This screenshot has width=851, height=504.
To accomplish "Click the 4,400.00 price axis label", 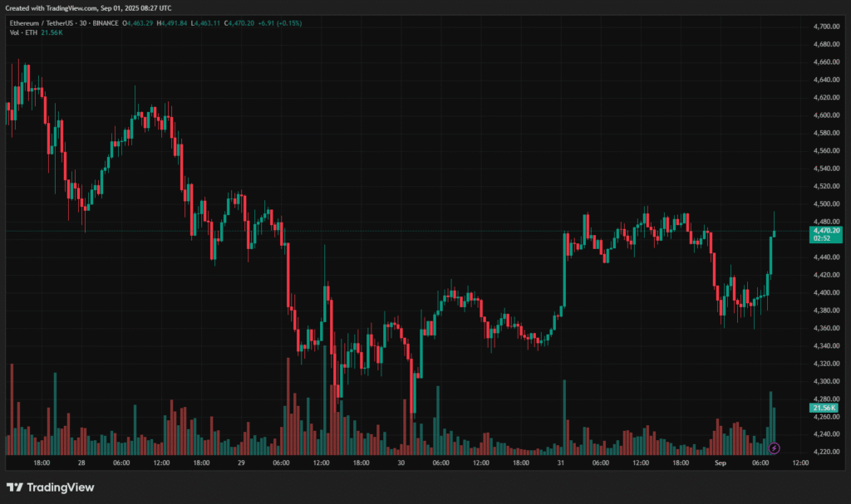I will [x=827, y=292].
